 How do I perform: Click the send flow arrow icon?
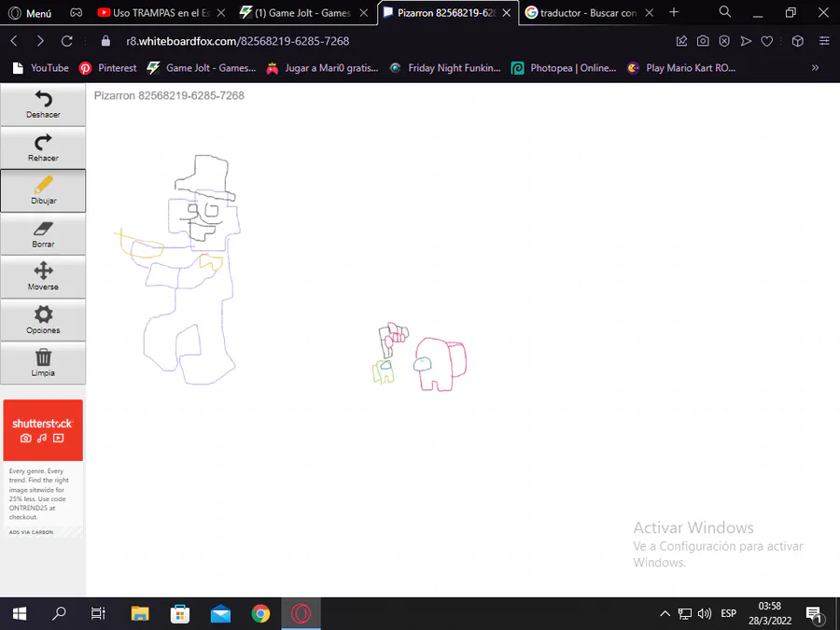coord(746,41)
